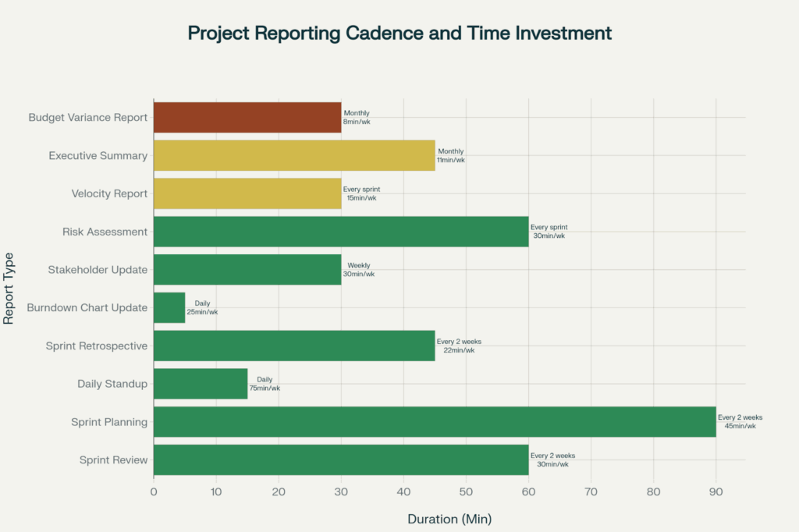Image resolution: width=799 pixels, height=532 pixels.
Task: Click the 'Weekly 30min/wk' data label
Action: (359, 270)
